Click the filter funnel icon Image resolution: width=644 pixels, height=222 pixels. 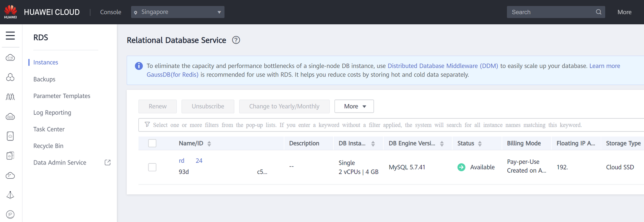point(147,124)
